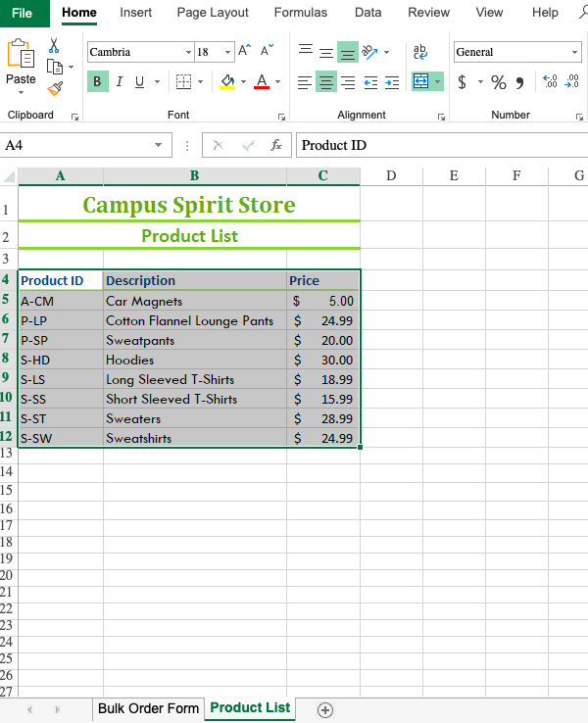Open the File tab
This screenshot has width=588, height=723.
pos(23,13)
